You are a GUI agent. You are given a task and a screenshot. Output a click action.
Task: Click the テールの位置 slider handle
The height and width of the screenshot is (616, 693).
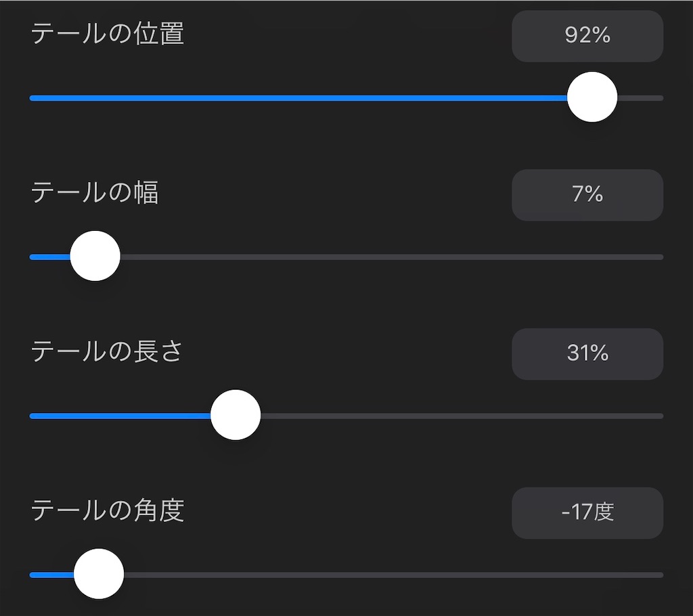pyautogui.click(x=593, y=97)
